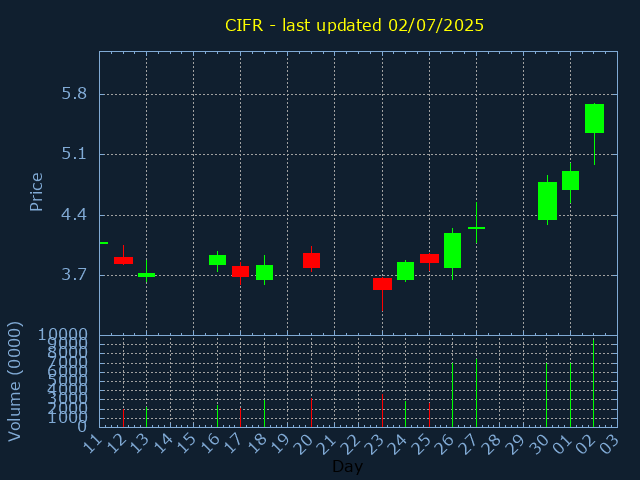Select the tall green candlestick for day 02
The width and height of the screenshot is (640, 480).
click(594, 118)
